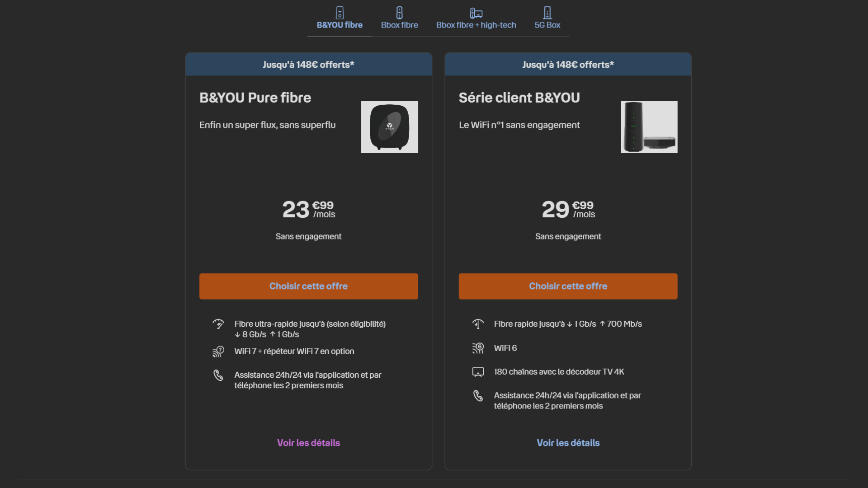Click the B&YOU Pure fibre router thumbnail
This screenshot has height=488, width=868.
pyautogui.click(x=389, y=127)
